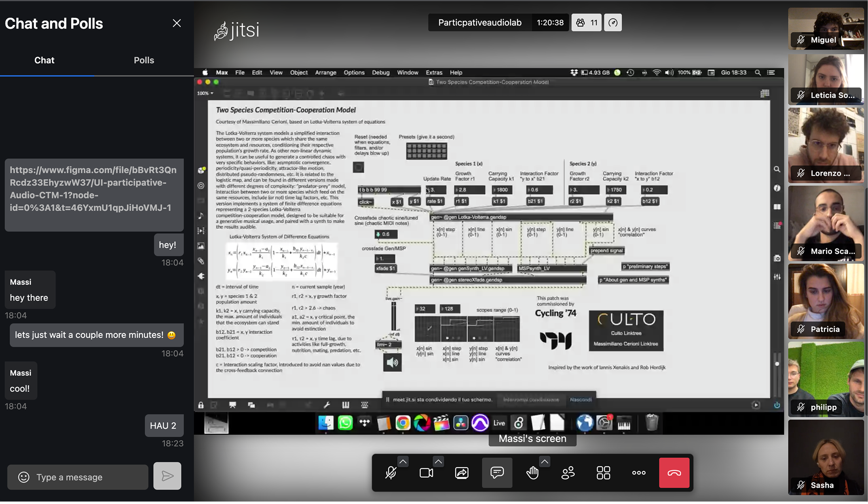Expand the reactions menu arrow above the hand

click(545, 461)
